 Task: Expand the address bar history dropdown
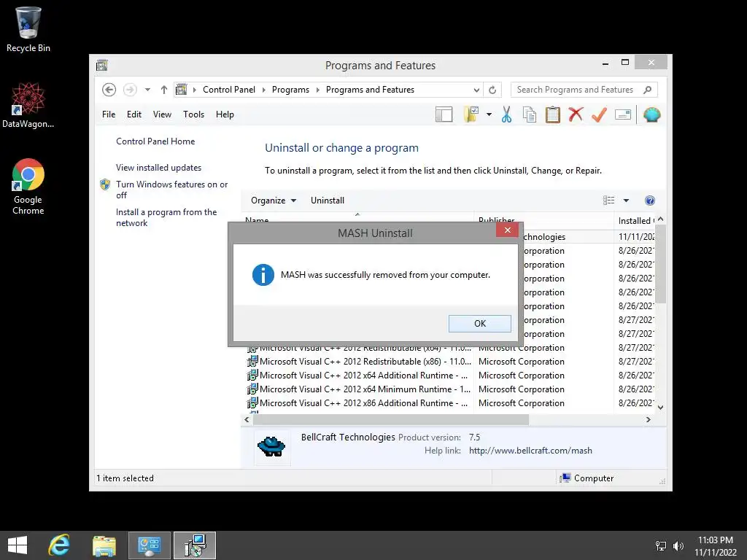point(476,90)
